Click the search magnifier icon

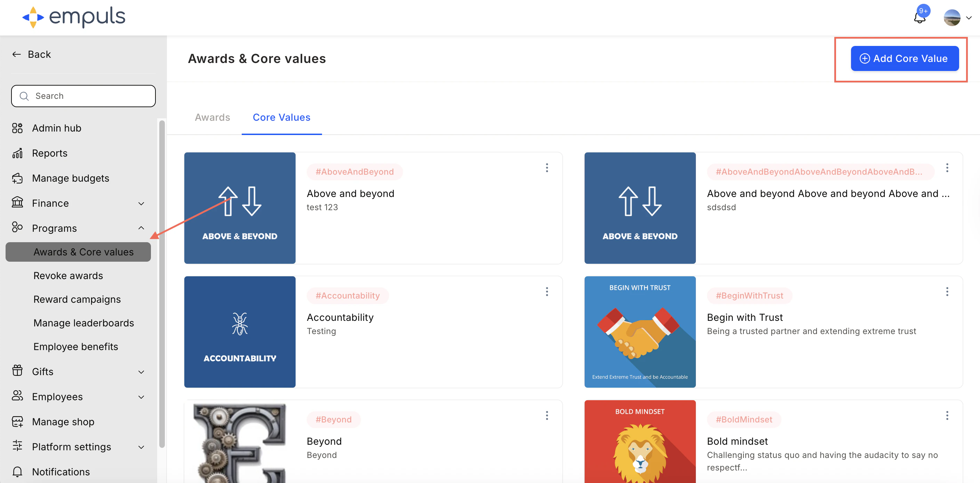click(x=24, y=96)
